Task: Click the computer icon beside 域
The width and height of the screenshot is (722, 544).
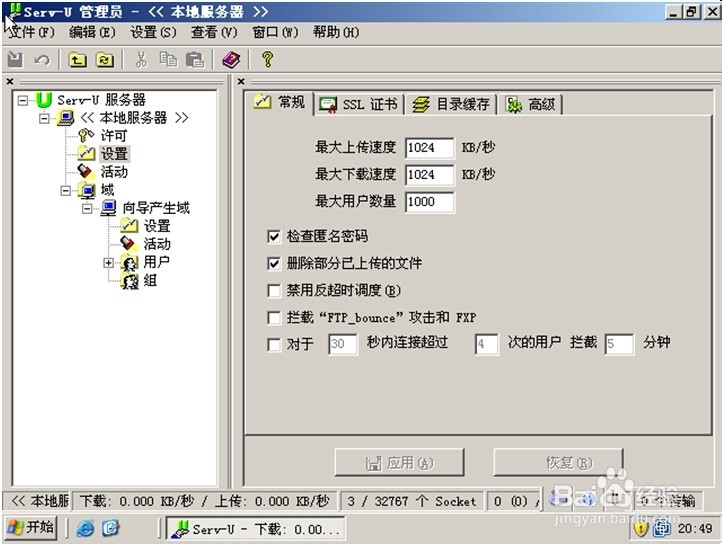Action: [x=87, y=190]
